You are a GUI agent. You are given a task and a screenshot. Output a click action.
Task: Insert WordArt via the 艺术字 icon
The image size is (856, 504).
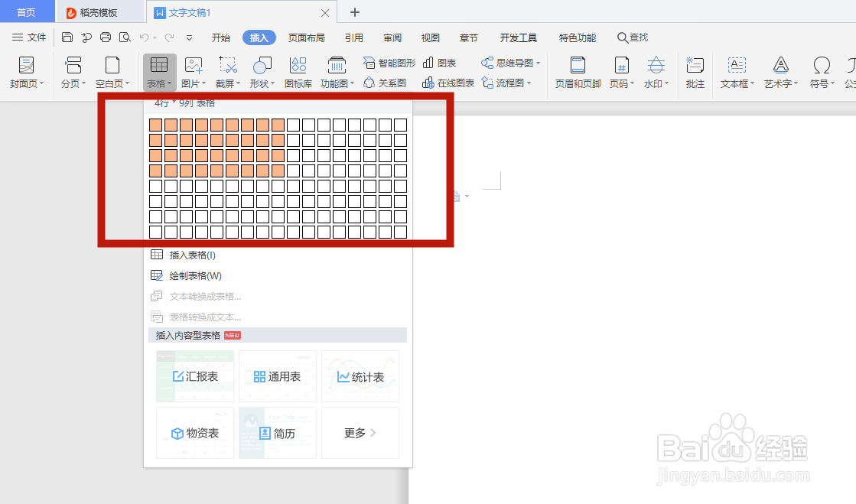click(780, 71)
